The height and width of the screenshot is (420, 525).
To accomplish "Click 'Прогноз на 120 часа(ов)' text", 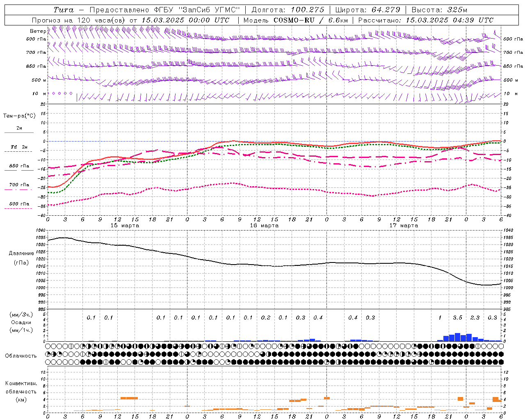I will pos(79,20).
